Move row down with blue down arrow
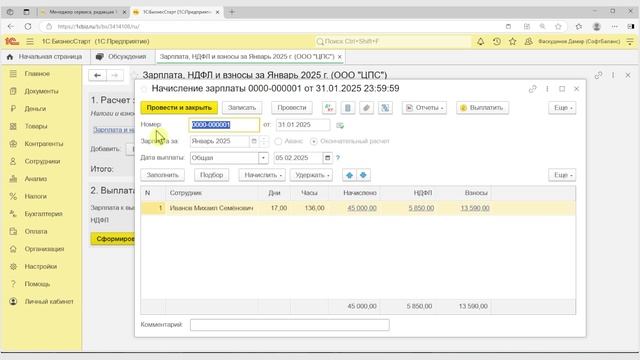The height and width of the screenshot is (360, 640). pos(363,175)
